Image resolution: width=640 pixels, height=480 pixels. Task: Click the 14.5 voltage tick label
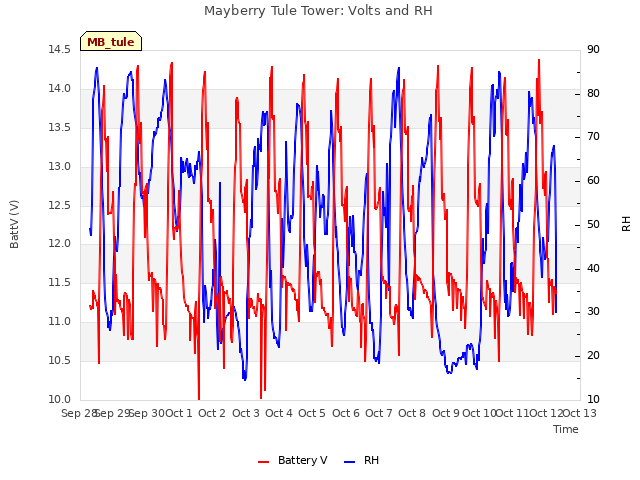60,50
